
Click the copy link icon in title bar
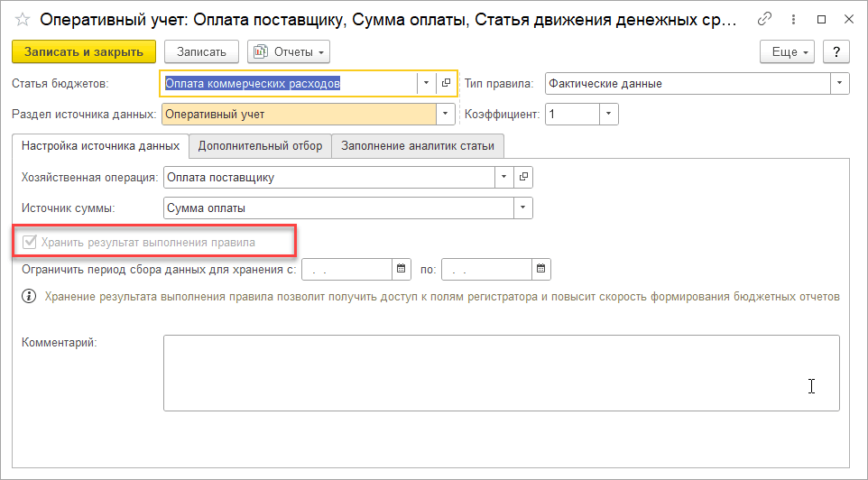click(x=765, y=18)
